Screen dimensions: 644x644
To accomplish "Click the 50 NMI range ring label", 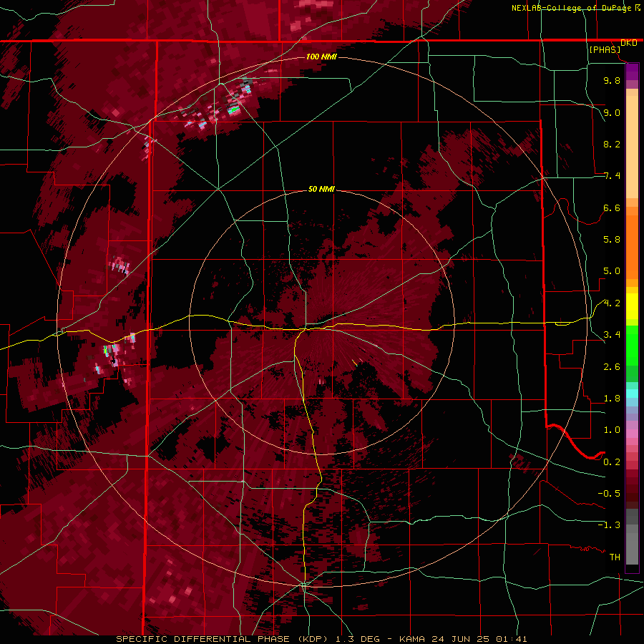I will point(321,190).
